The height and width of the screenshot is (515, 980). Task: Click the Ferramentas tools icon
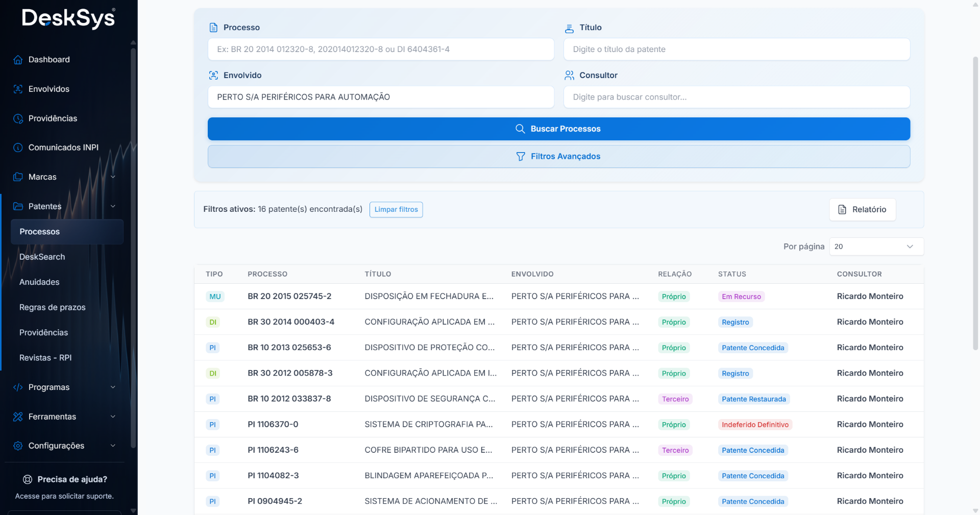pyautogui.click(x=18, y=416)
